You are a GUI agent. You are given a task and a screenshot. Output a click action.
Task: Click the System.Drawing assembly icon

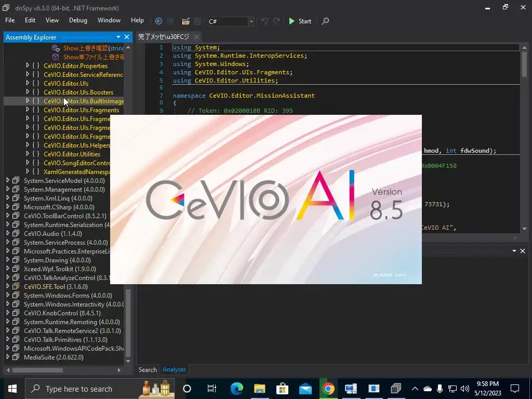point(16,260)
